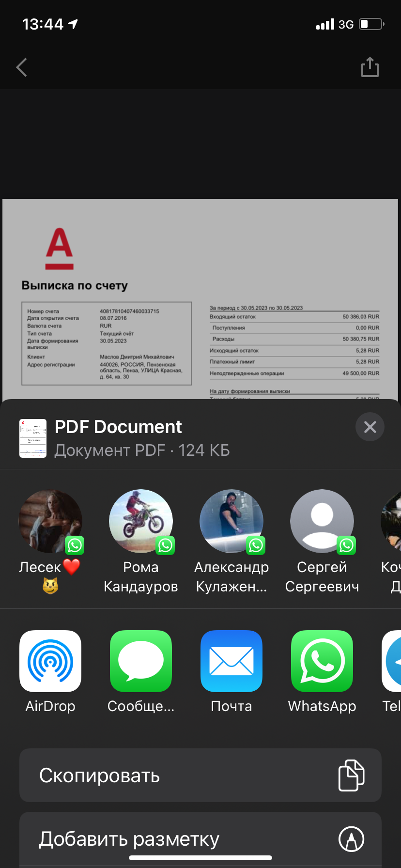The height and width of the screenshot is (868, 401).
Task: Tap the partially visible fifth contact avatar
Action: pyautogui.click(x=392, y=522)
